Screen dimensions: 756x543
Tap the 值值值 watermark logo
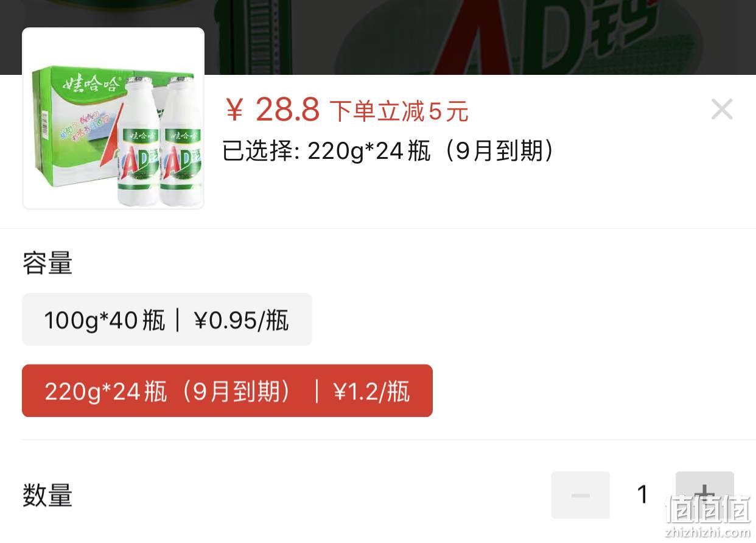point(708,509)
